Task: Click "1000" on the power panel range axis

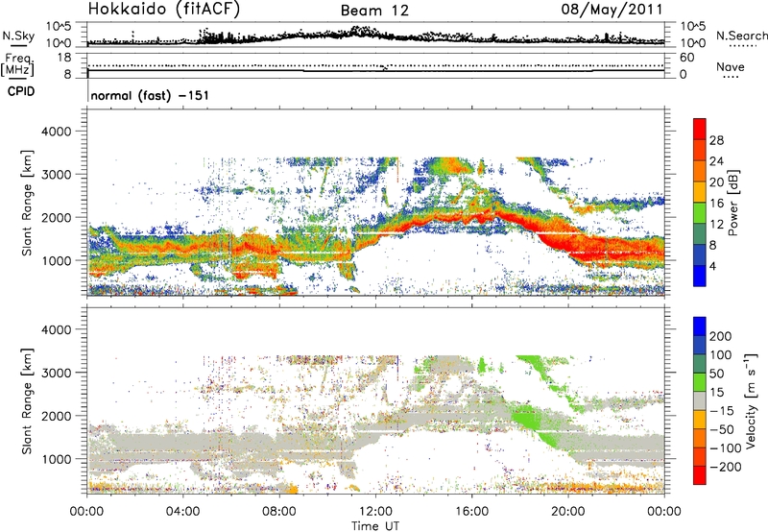Action: 56,260
